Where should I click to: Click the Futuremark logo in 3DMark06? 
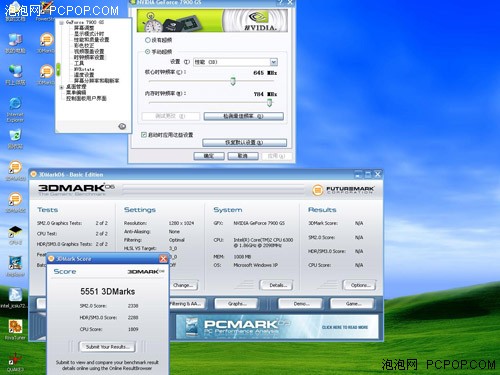point(343,190)
